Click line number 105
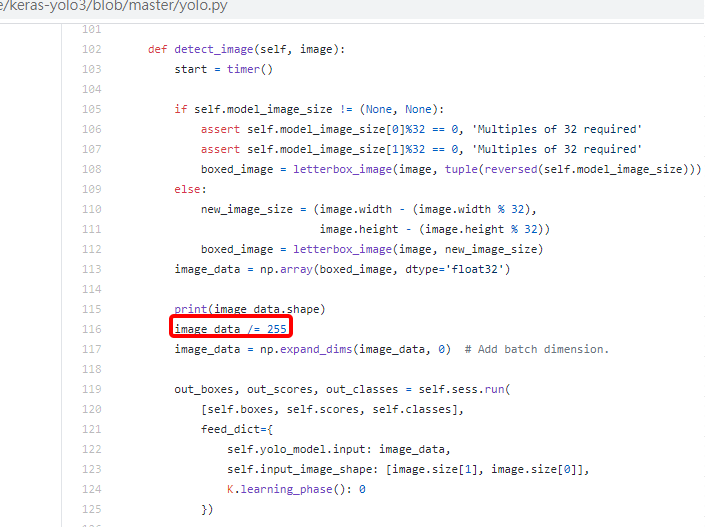 [x=92, y=109]
